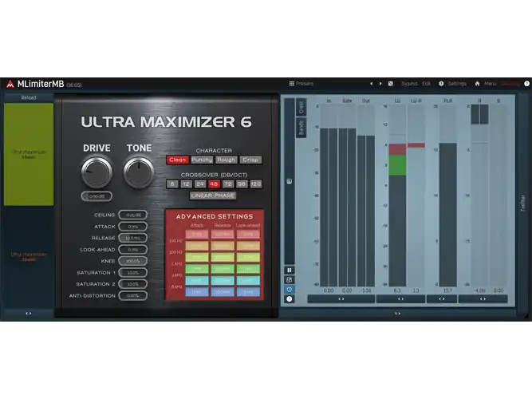Open the Presets browser
The width and height of the screenshot is (532, 399).
301,84
